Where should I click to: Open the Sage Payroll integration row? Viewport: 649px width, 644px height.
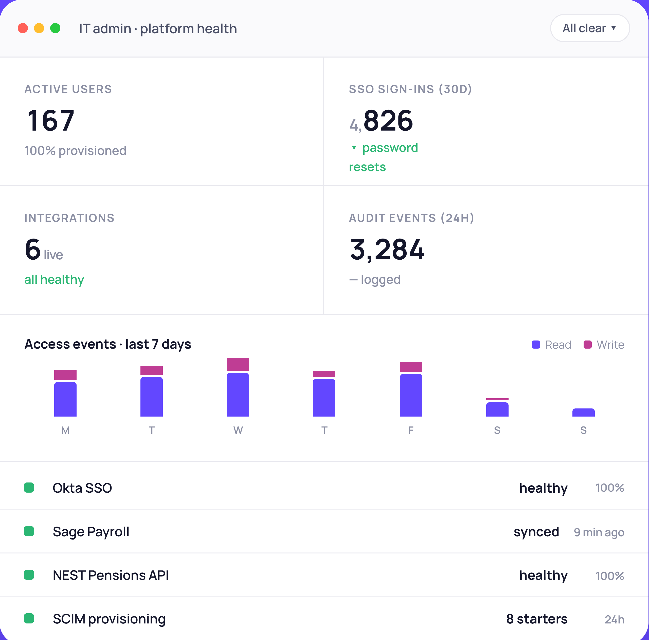tap(324, 531)
